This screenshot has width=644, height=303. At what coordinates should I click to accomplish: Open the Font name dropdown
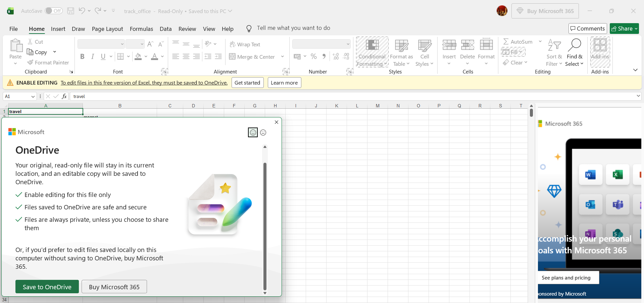(x=122, y=44)
